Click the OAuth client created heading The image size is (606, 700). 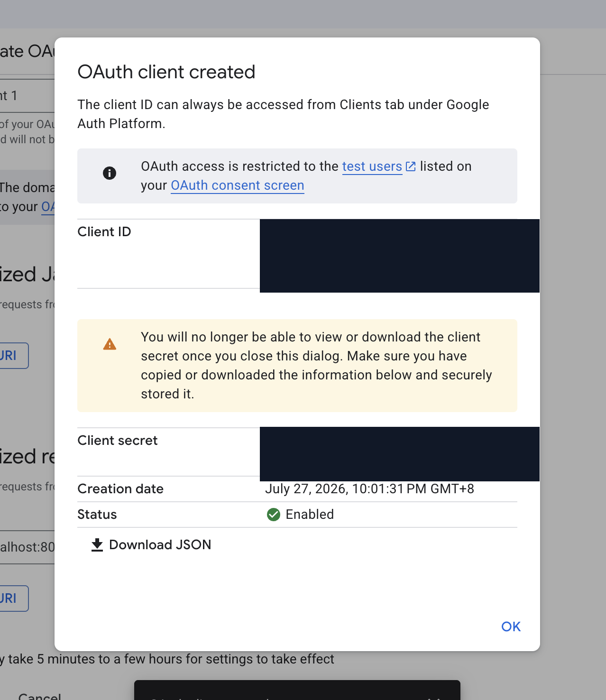166,72
